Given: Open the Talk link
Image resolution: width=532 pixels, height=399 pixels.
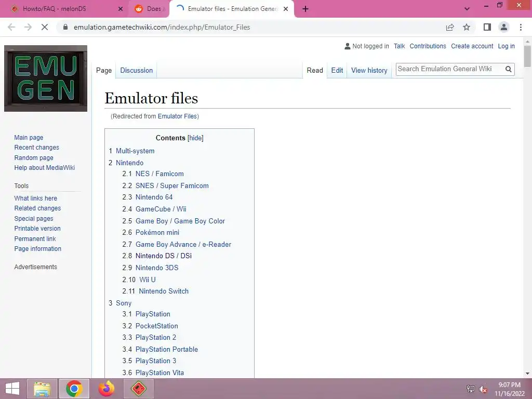Looking at the screenshot, I should click(x=400, y=46).
